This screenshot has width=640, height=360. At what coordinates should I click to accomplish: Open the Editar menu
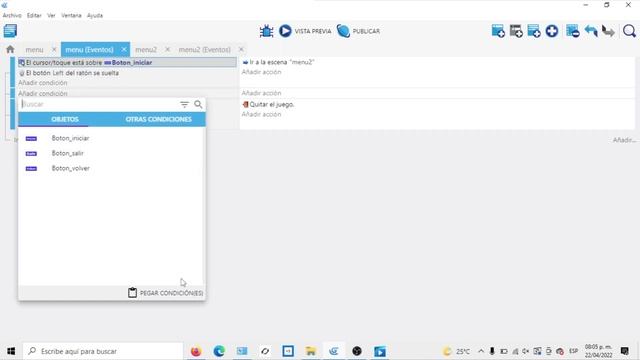pos(34,15)
